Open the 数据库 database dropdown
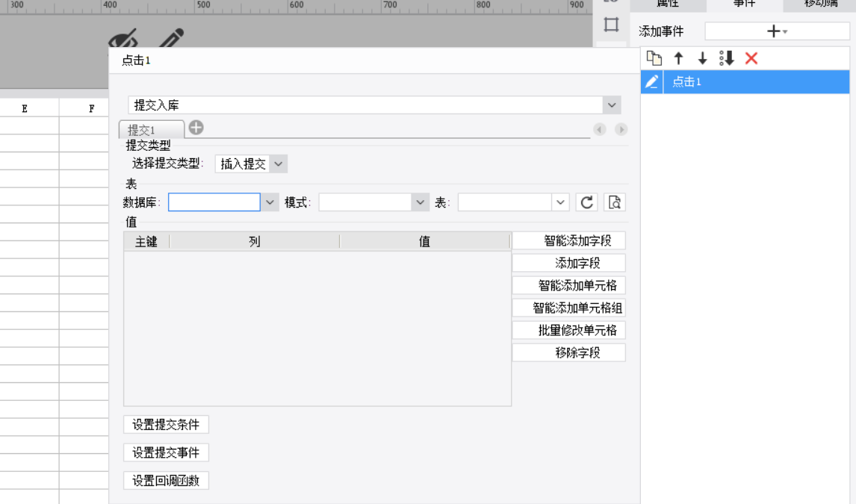Screen dimensions: 856x504 [270, 202]
